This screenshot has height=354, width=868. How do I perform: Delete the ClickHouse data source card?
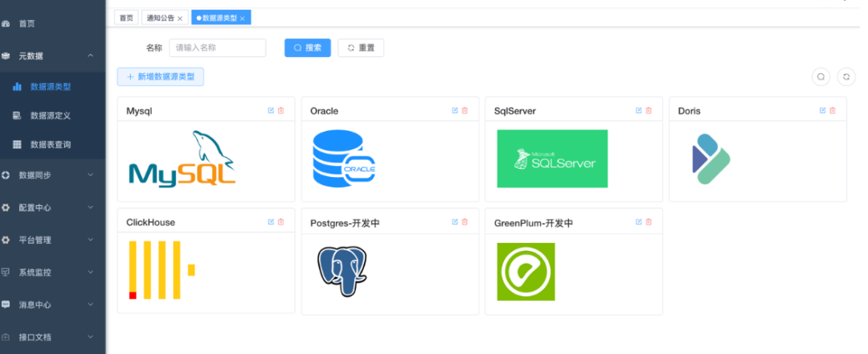coord(280,221)
